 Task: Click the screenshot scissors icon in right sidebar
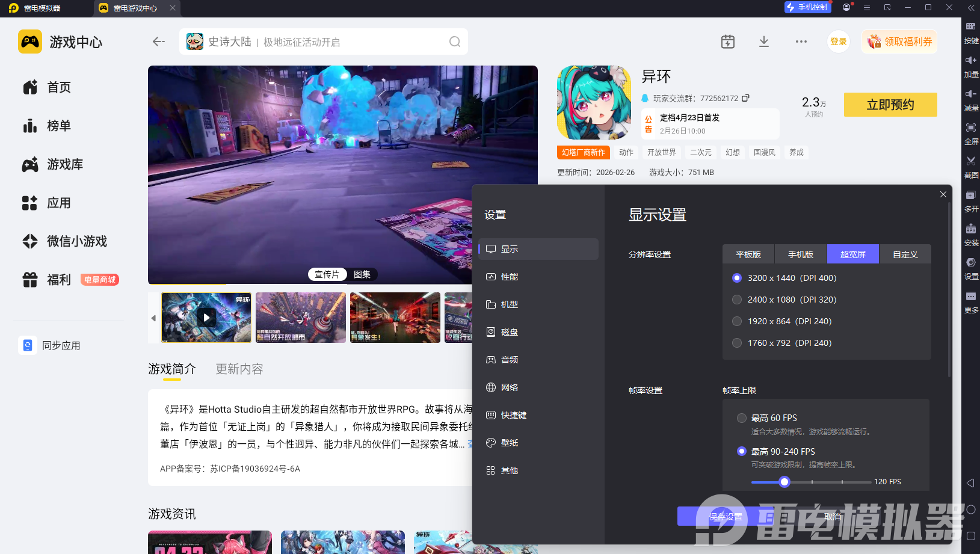click(970, 161)
